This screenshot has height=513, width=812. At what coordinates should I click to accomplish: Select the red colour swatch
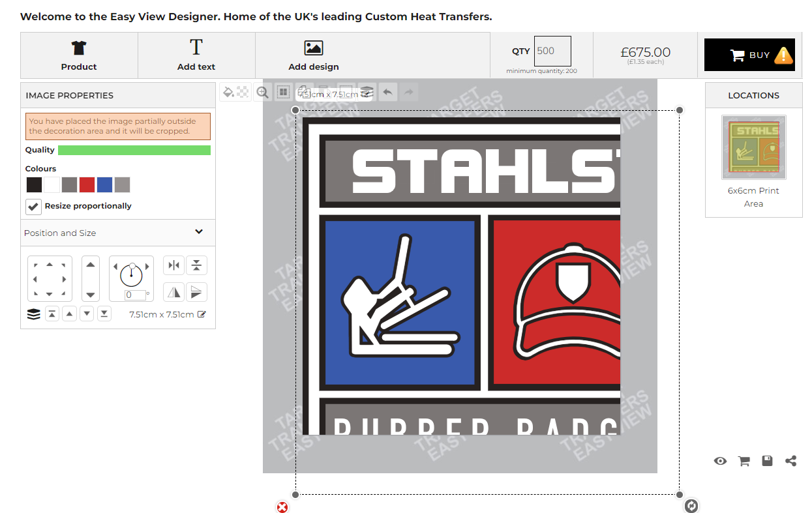[87, 185]
